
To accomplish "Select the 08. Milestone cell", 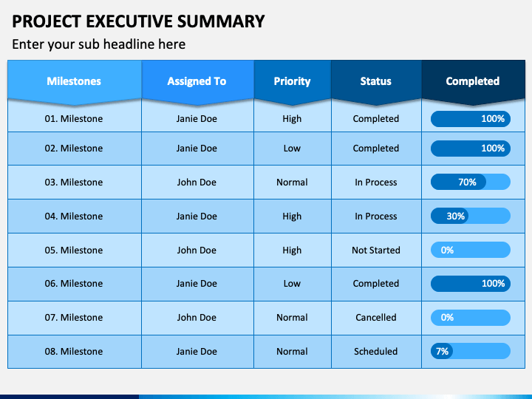I will [x=75, y=352].
